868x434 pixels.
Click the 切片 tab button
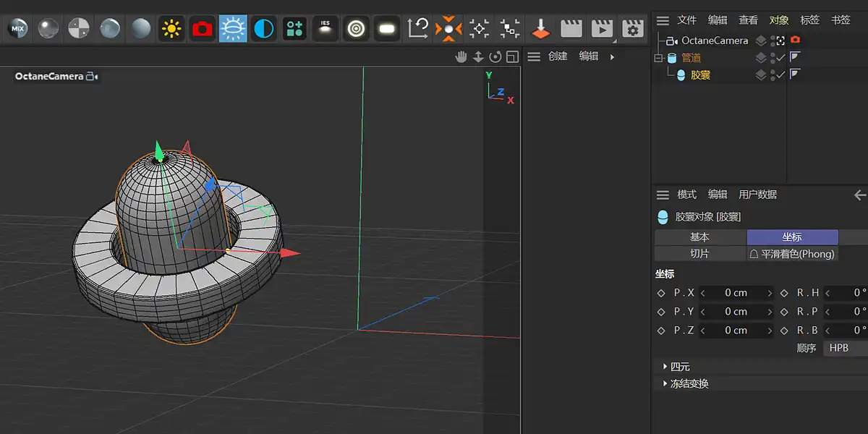[x=699, y=254]
